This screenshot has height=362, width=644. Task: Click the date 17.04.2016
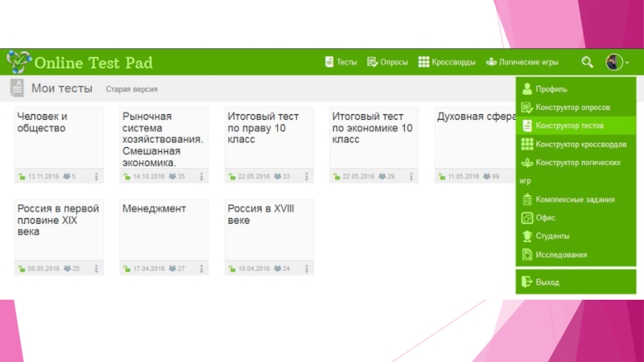[x=149, y=269]
